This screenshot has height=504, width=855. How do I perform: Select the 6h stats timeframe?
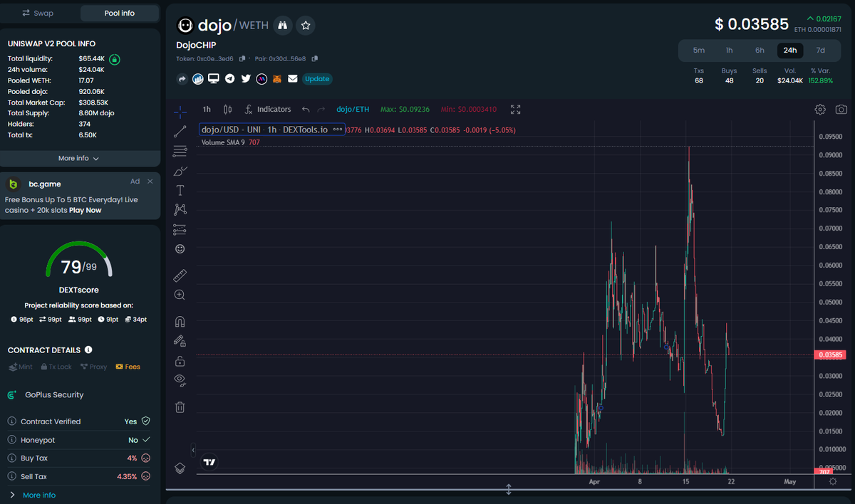(x=760, y=51)
